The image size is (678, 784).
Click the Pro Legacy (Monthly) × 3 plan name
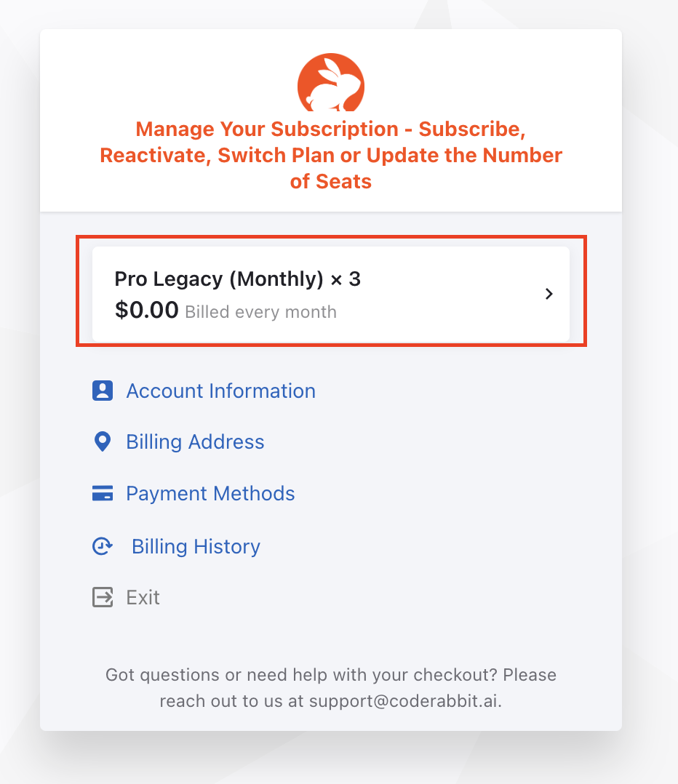click(x=237, y=279)
